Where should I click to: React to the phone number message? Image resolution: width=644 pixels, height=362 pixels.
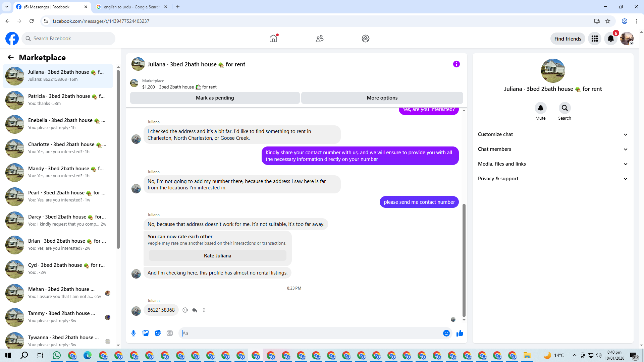click(x=185, y=310)
